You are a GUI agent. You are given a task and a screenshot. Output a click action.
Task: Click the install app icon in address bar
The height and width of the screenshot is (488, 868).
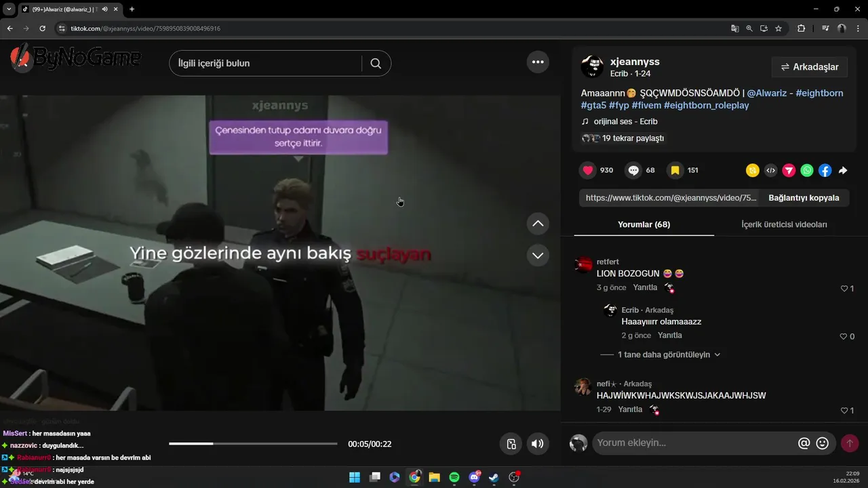click(764, 28)
